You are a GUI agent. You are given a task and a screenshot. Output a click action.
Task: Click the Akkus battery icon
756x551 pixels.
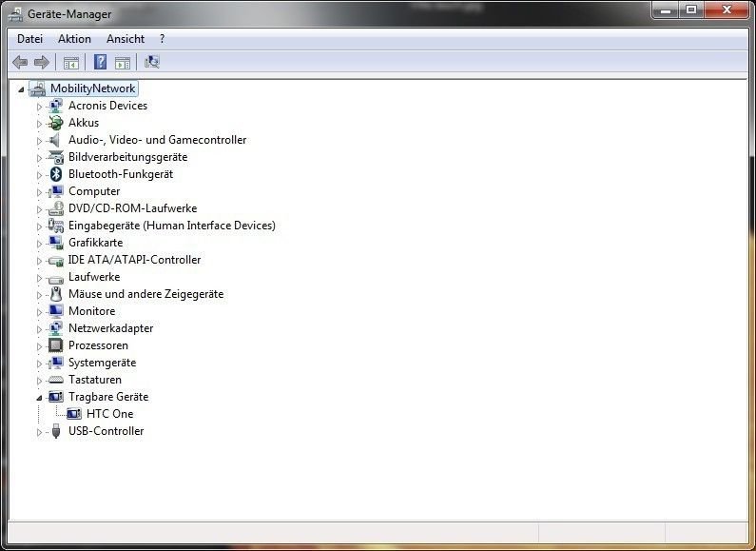[x=56, y=123]
